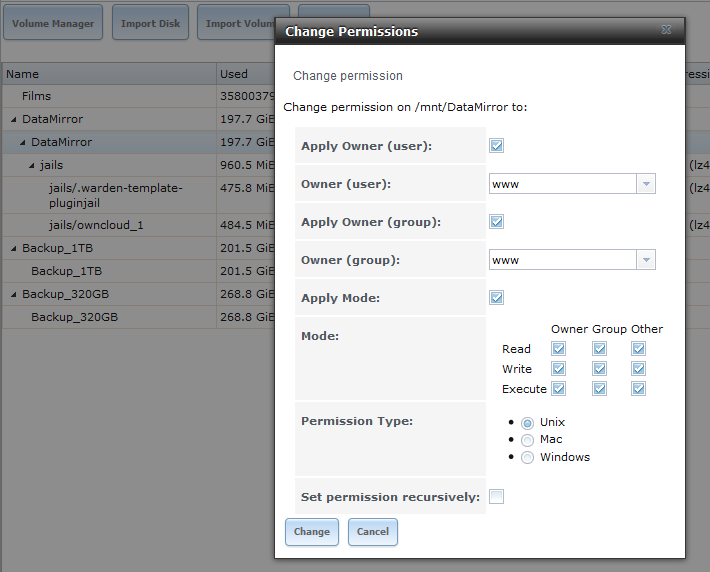This screenshot has height=572, width=710.
Task: Collapse the top-level DataMirror volume
Action: click(x=14, y=120)
